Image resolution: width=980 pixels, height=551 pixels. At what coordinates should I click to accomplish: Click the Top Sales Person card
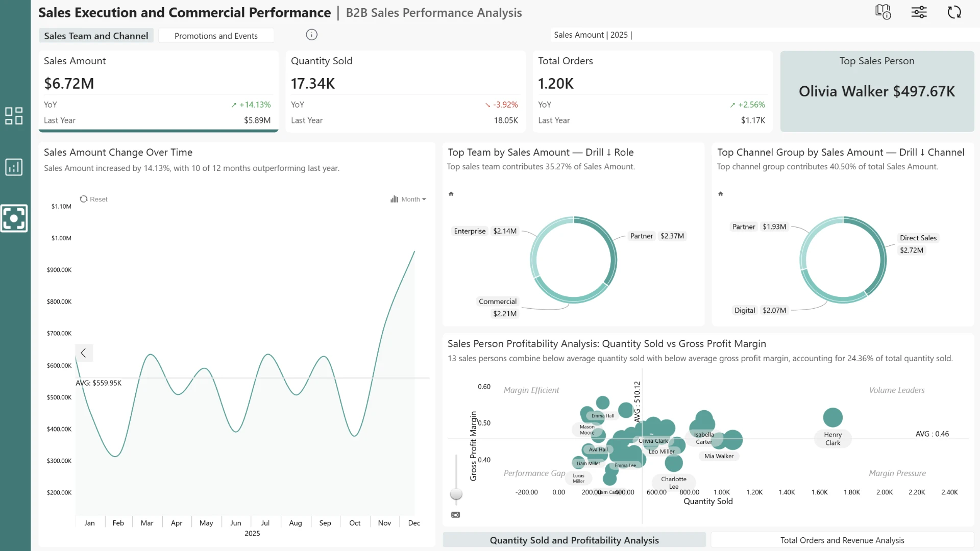(x=877, y=91)
